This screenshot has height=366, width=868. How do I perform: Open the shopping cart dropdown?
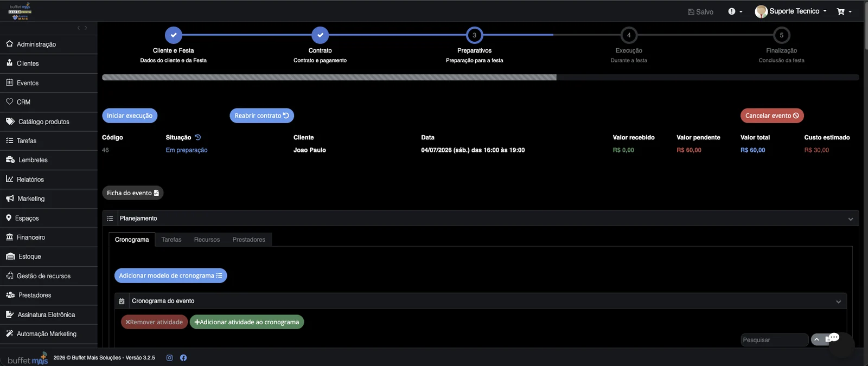844,11
